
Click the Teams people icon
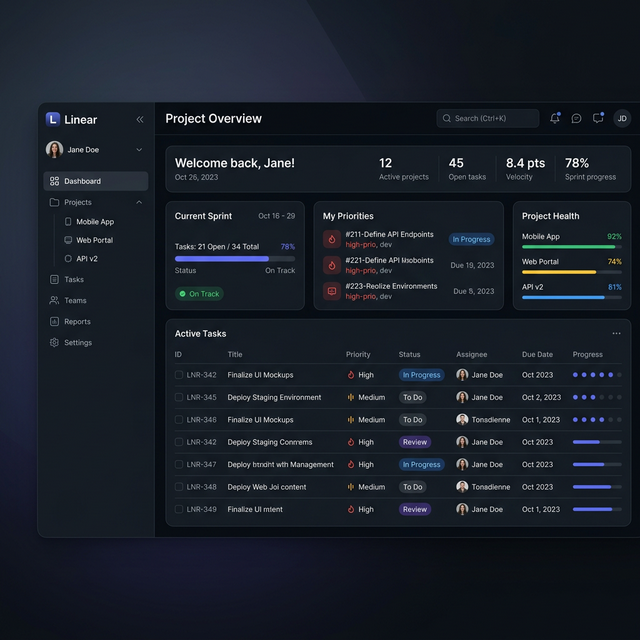(54, 300)
